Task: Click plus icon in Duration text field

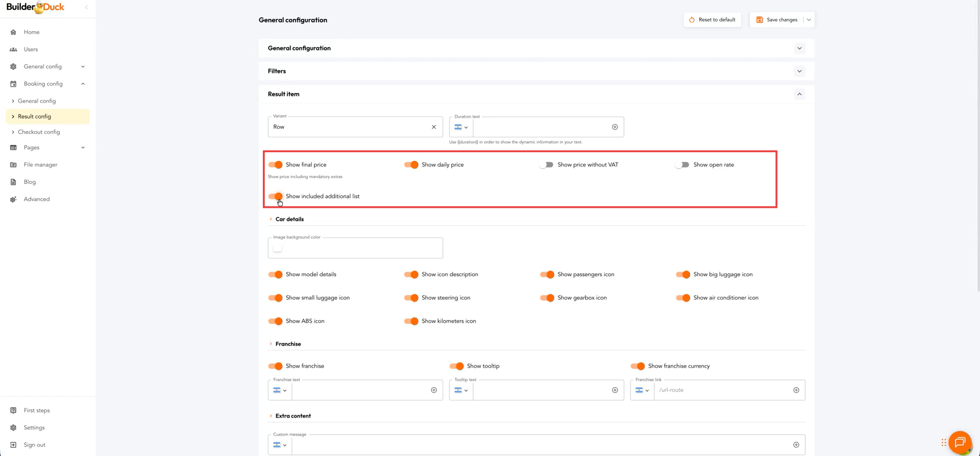Action: pos(615,127)
